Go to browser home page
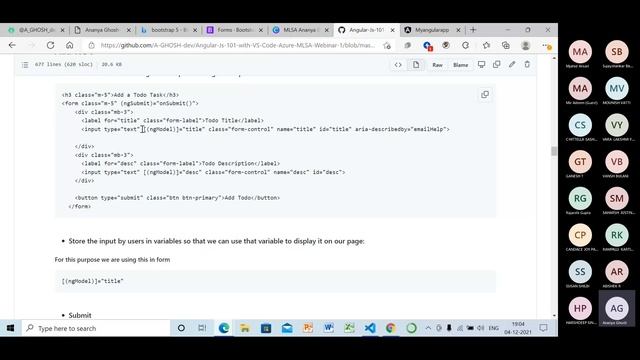The width and height of the screenshot is (640, 360). 70,45
